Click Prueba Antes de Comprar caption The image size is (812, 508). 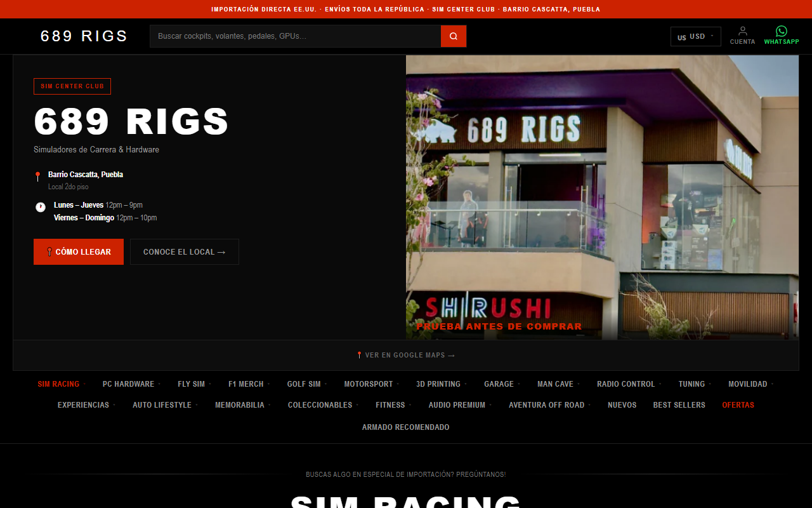pos(499,326)
